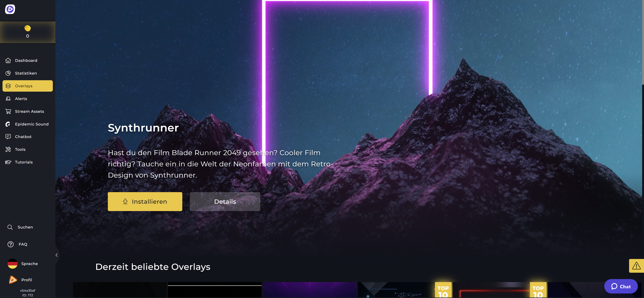Screen dimensions: 644x298
Task: View Synthrunner Details
Action: point(225,201)
